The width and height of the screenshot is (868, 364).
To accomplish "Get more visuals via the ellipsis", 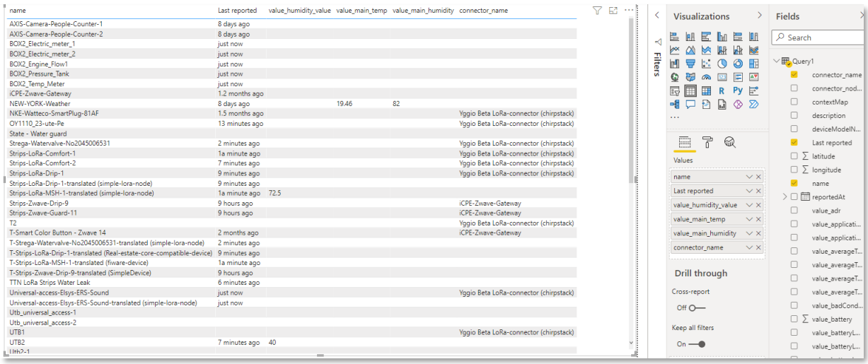I will [674, 117].
